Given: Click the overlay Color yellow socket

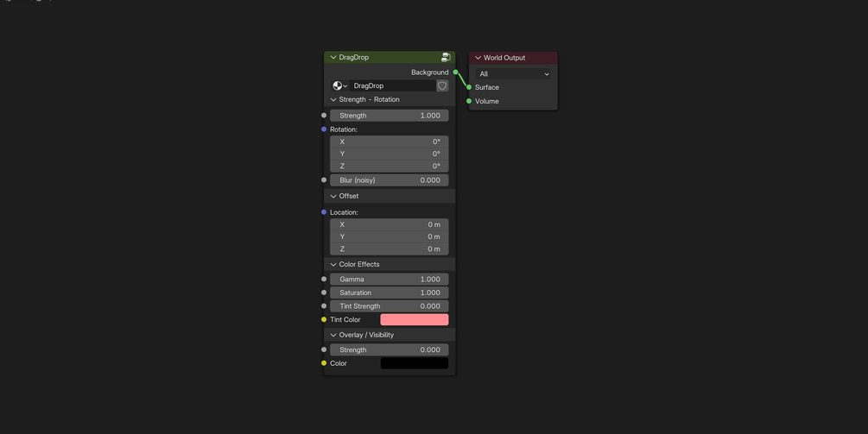Looking at the screenshot, I should (324, 363).
